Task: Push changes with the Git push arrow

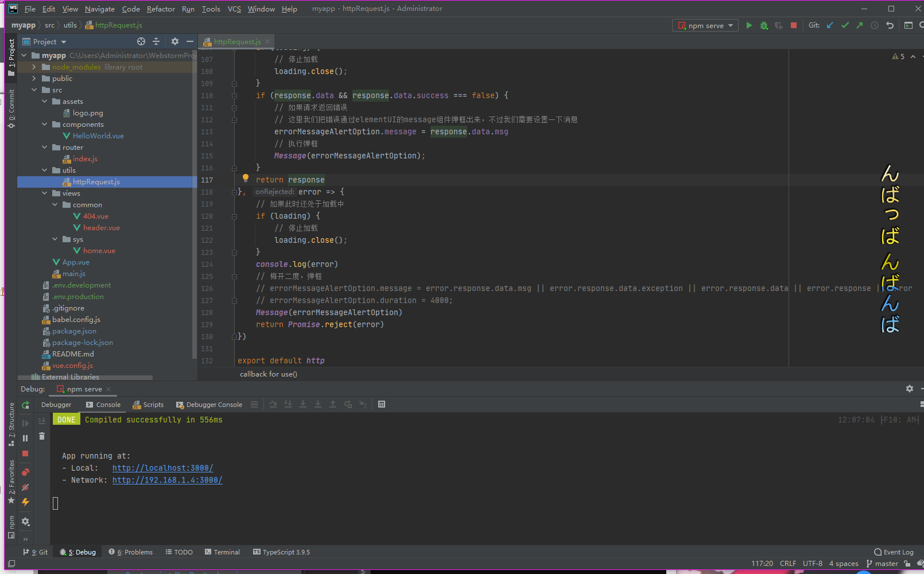Action: click(x=859, y=25)
